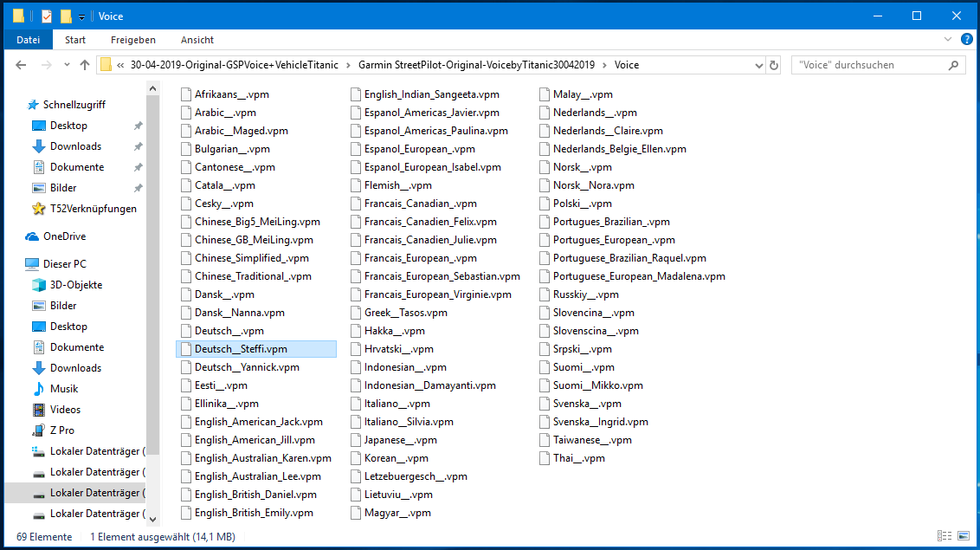This screenshot has width=980, height=550.
Task: Open Videos folder in navigation pane
Action: click(65, 410)
